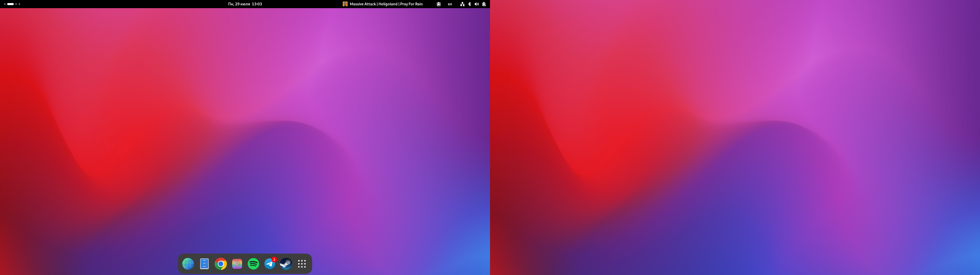
Task: Open media controls for Pray For Rain
Action: 386,4
